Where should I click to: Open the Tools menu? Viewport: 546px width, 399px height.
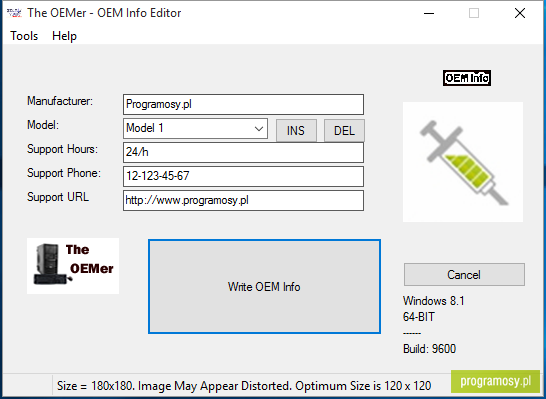[x=24, y=36]
